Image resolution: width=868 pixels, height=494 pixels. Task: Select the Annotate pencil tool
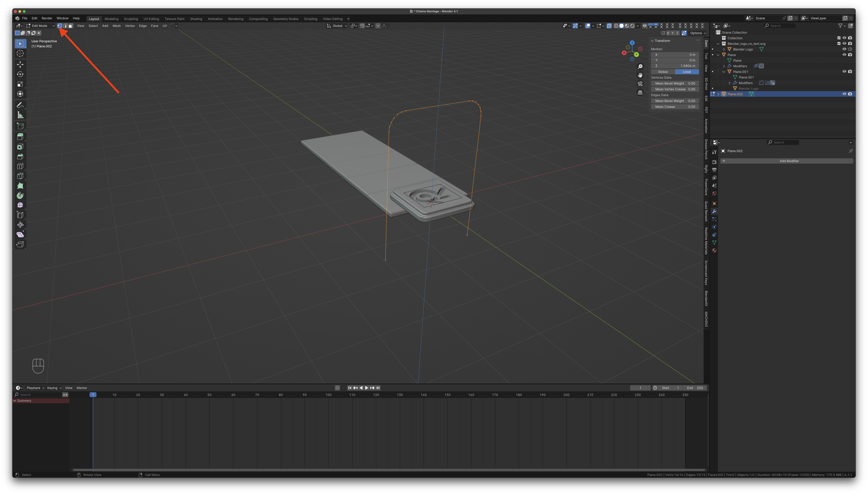pos(20,105)
